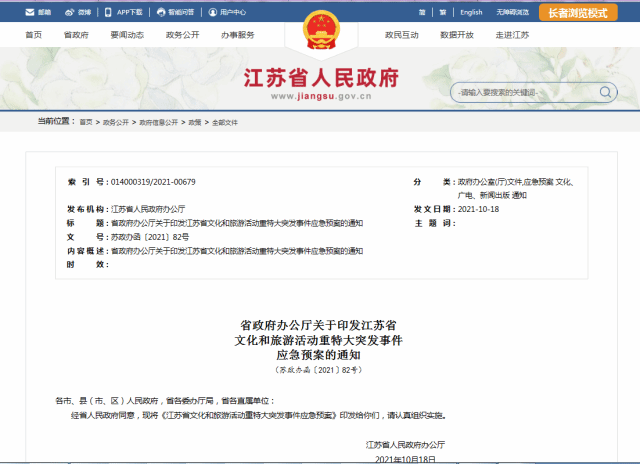Click the search magnifier icon
This screenshot has height=464, width=640.
pyautogui.click(x=607, y=92)
